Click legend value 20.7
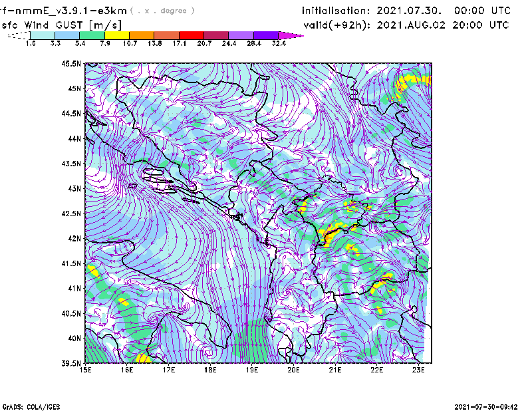This screenshot has width=532, height=411. click(x=204, y=43)
